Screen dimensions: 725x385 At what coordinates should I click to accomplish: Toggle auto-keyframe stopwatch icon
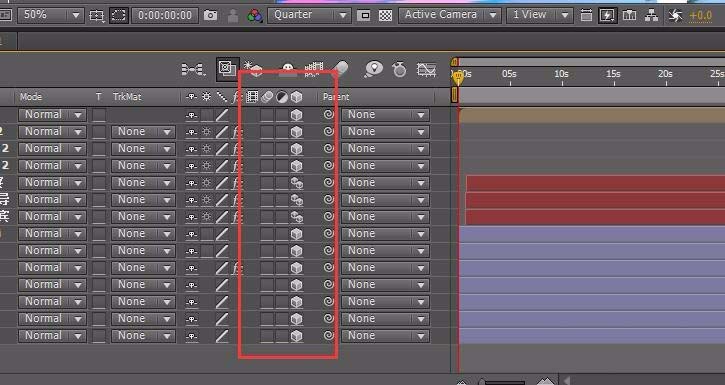point(399,69)
